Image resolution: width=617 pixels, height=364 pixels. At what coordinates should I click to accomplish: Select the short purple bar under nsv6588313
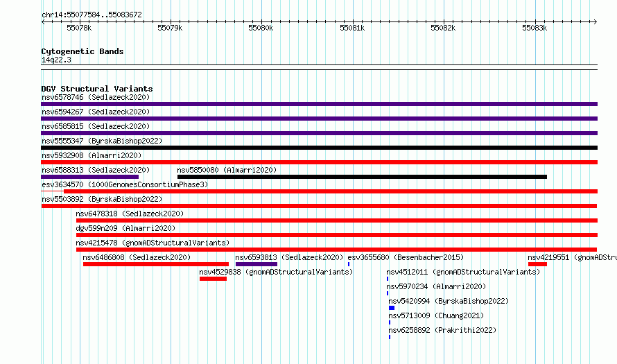click(89, 177)
